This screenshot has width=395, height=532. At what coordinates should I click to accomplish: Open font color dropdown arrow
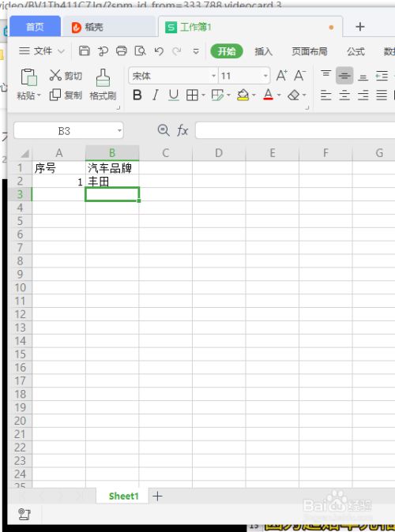[279, 96]
